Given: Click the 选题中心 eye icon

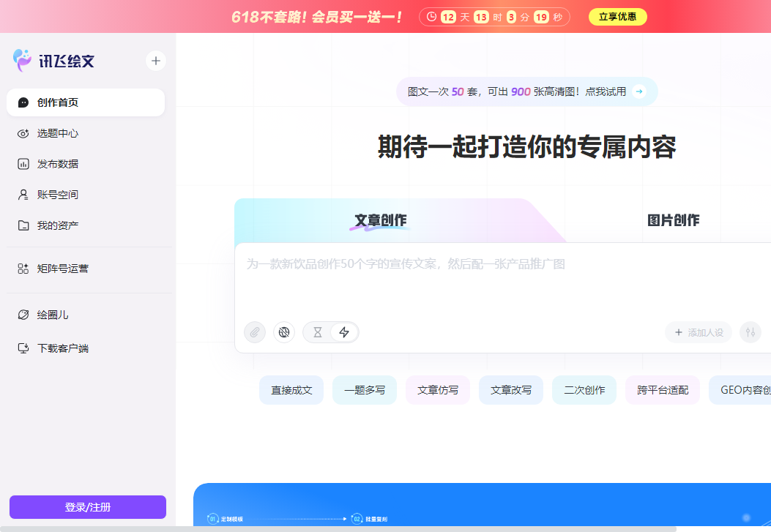Looking at the screenshot, I should click(23, 134).
